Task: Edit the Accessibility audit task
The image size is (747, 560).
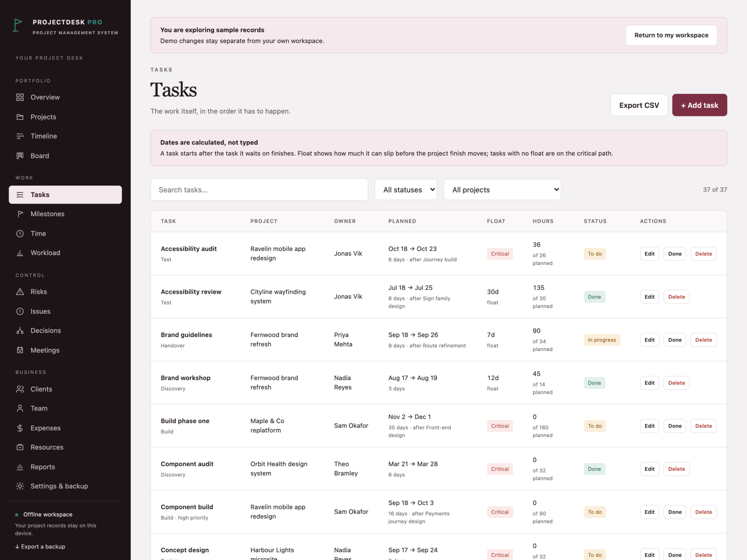Action: coord(649,254)
